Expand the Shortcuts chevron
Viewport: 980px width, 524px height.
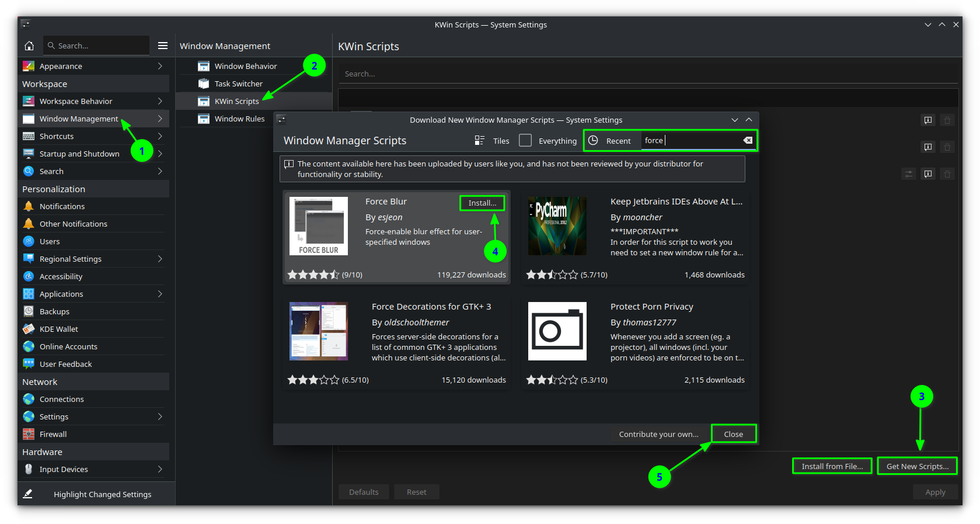160,136
